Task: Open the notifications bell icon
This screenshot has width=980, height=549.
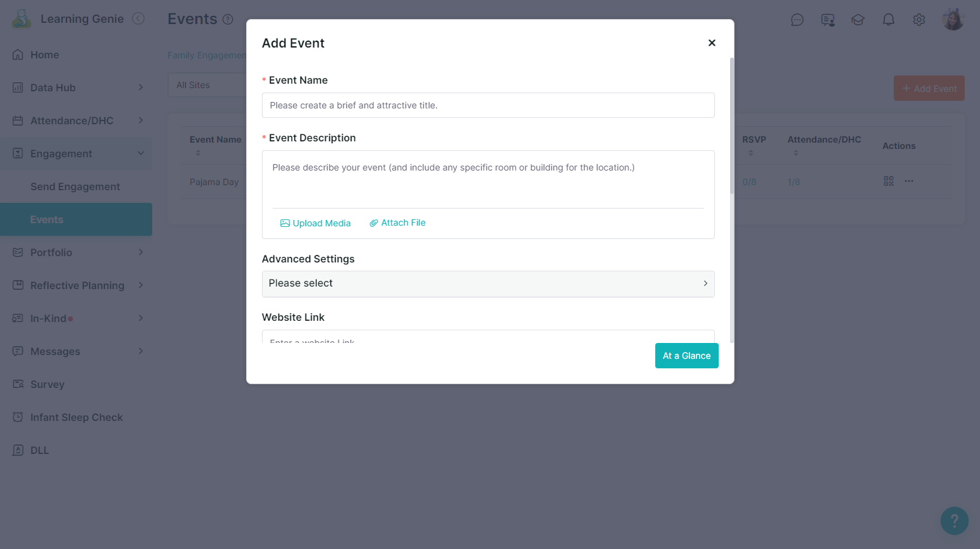Action: click(x=889, y=20)
